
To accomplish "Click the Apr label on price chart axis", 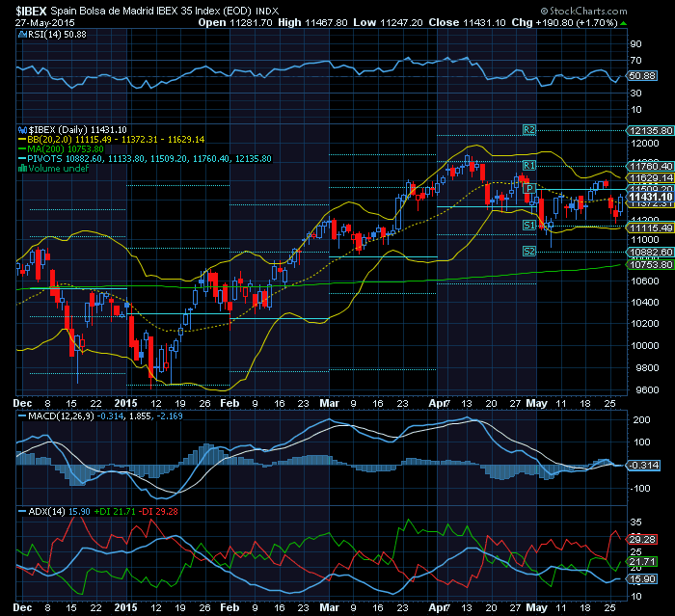I will pyautogui.click(x=438, y=403).
